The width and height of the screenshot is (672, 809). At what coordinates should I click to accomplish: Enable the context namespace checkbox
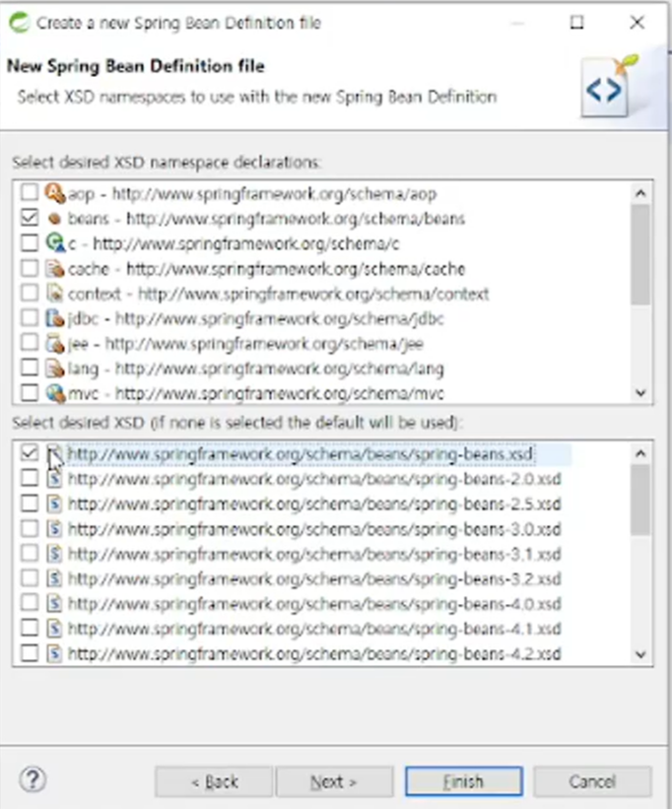pos(30,293)
